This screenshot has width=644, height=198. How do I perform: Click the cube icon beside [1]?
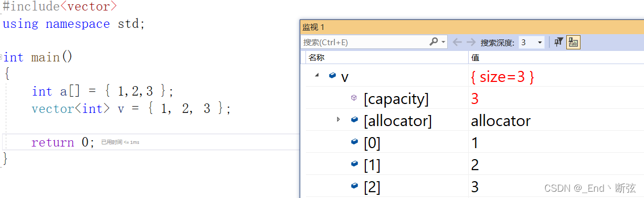point(354,164)
